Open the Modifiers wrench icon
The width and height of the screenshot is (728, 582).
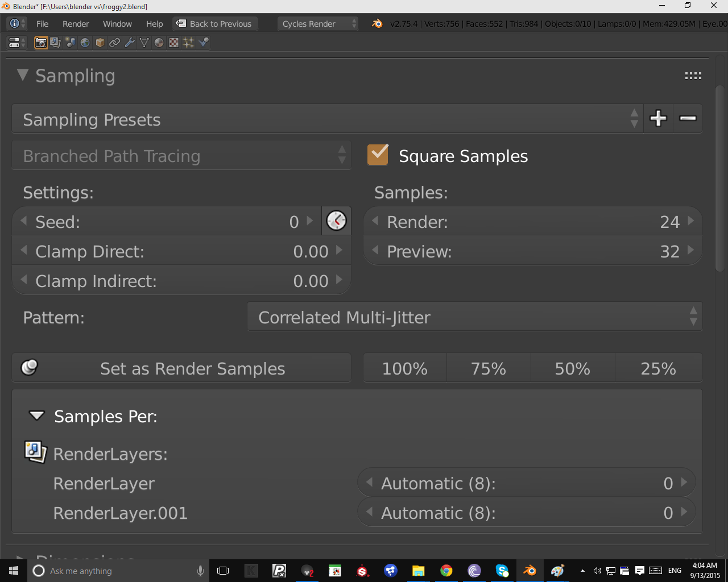coord(130,43)
